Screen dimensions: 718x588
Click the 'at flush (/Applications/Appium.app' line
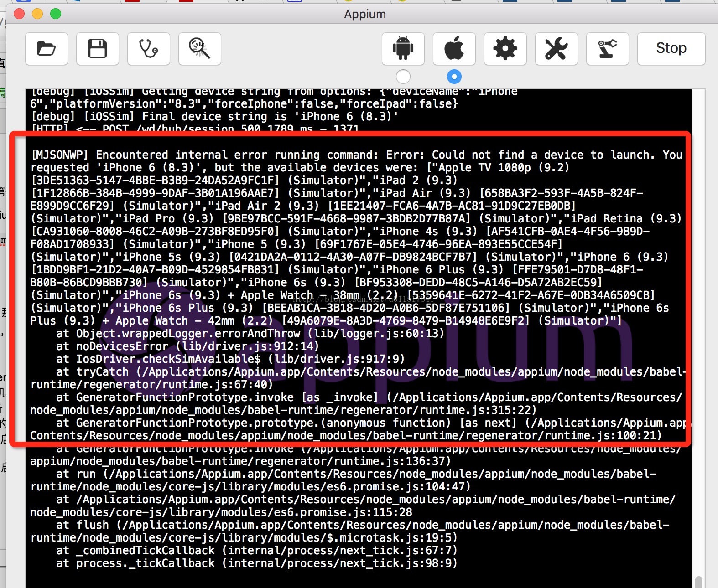[363, 525]
